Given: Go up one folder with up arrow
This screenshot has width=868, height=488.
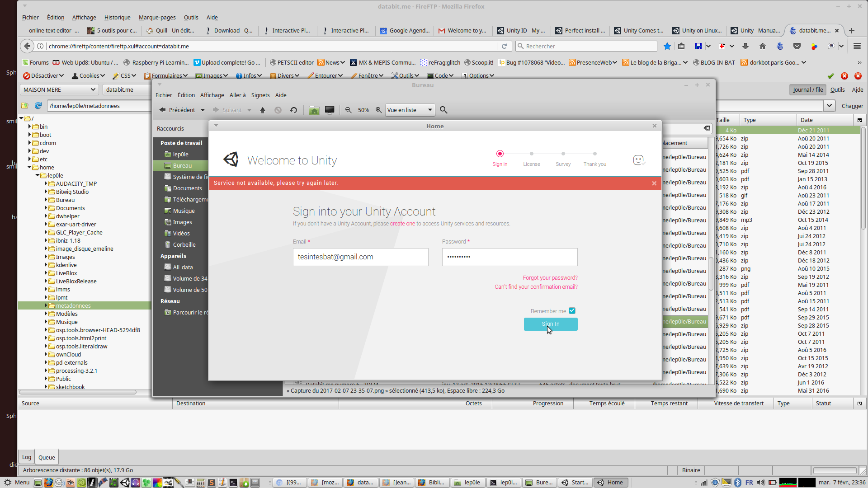Looking at the screenshot, I should (x=263, y=110).
